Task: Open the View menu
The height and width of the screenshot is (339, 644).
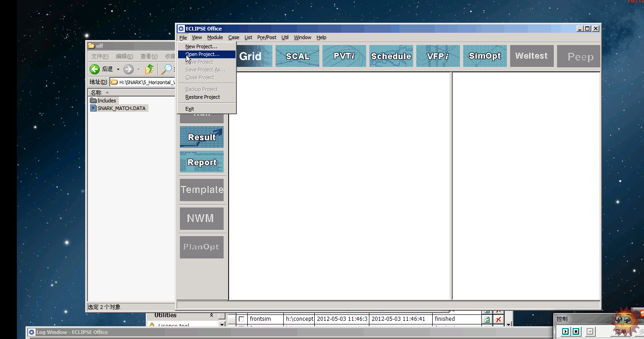Action: (197, 37)
